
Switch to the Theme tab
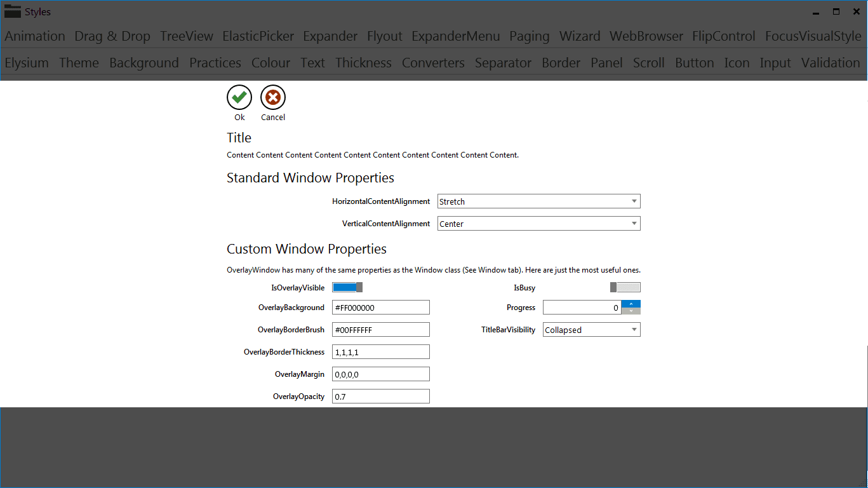click(x=79, y=62)
